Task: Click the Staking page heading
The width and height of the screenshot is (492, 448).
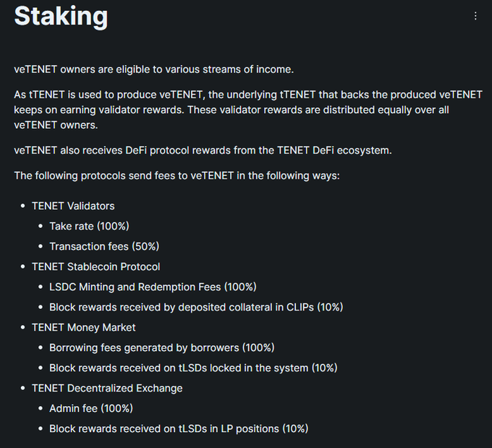Action: click(x=61, y=17)
